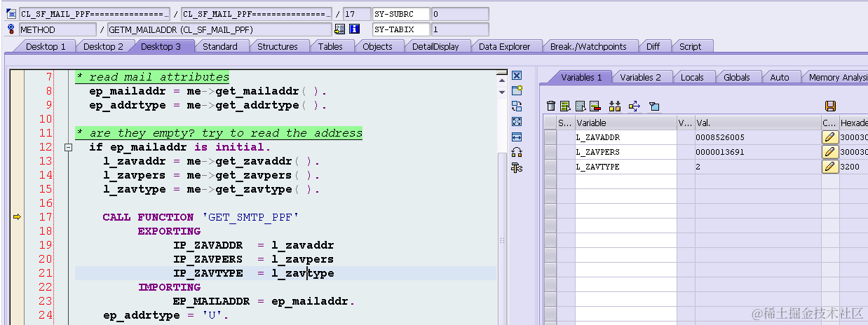
Task: Click the swap tool icon beside the editor
Action: point(517,152)
